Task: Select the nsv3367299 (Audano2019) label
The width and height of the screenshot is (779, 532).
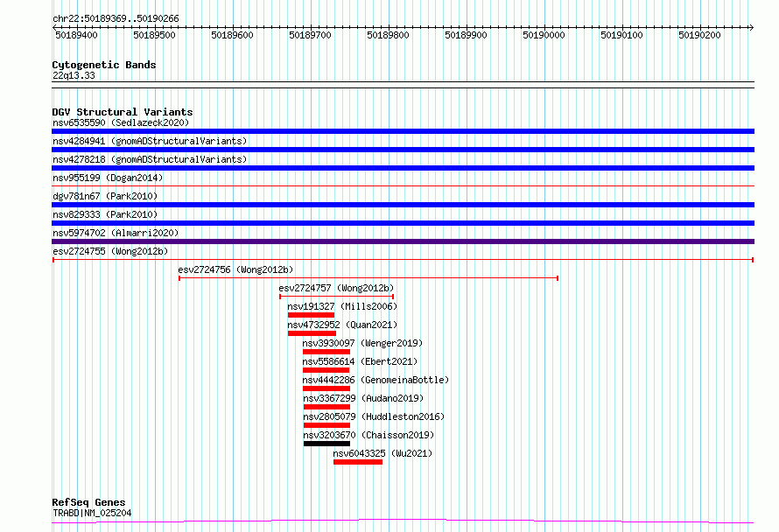Action: (363, 398)
